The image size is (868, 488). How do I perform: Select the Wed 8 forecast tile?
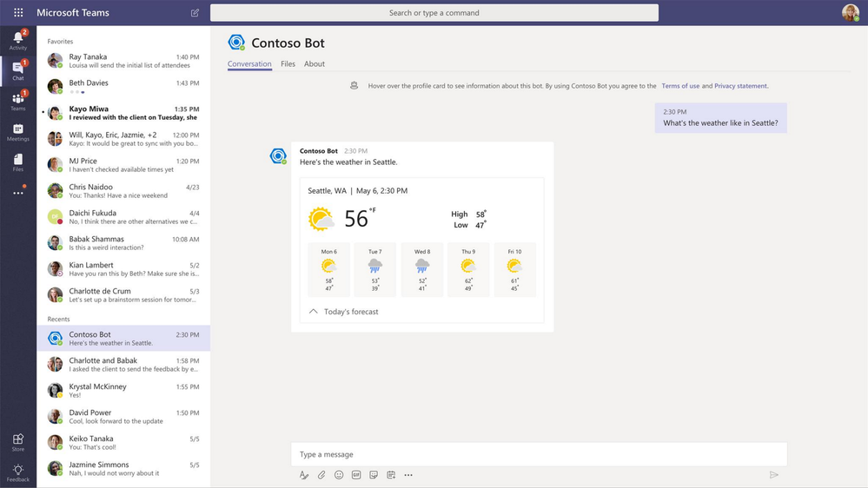point(421,269)
